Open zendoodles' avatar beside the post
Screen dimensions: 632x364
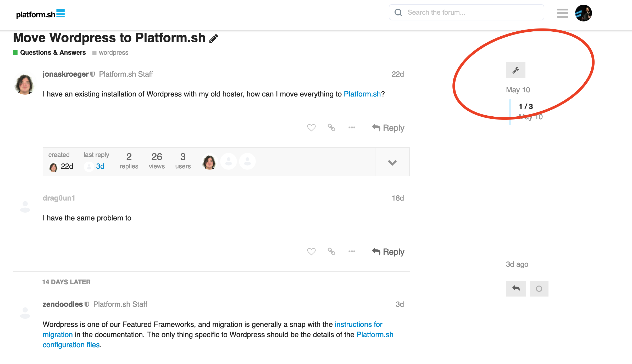pos(25,313)
